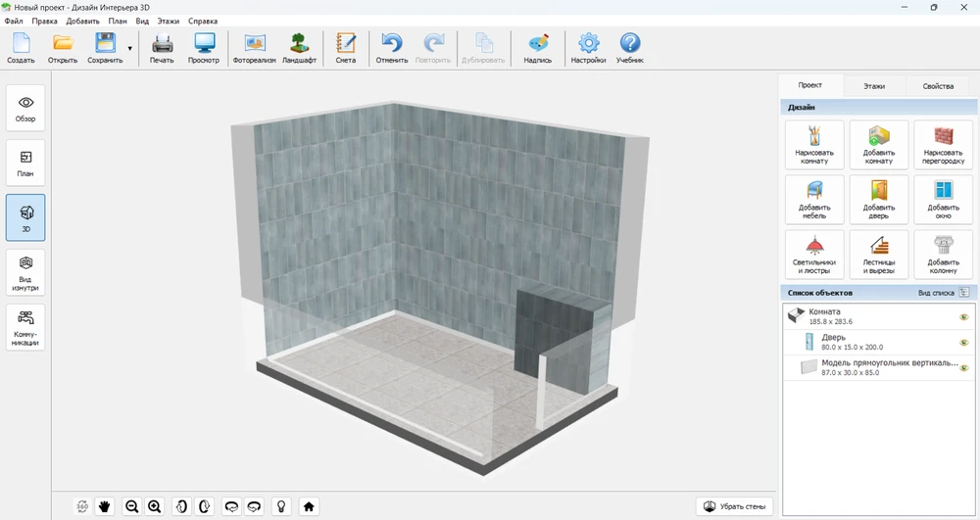This screenshot has width=980, height=520.
Task: Toggle visibility of the Дверь object
Action: coord(963,342)
